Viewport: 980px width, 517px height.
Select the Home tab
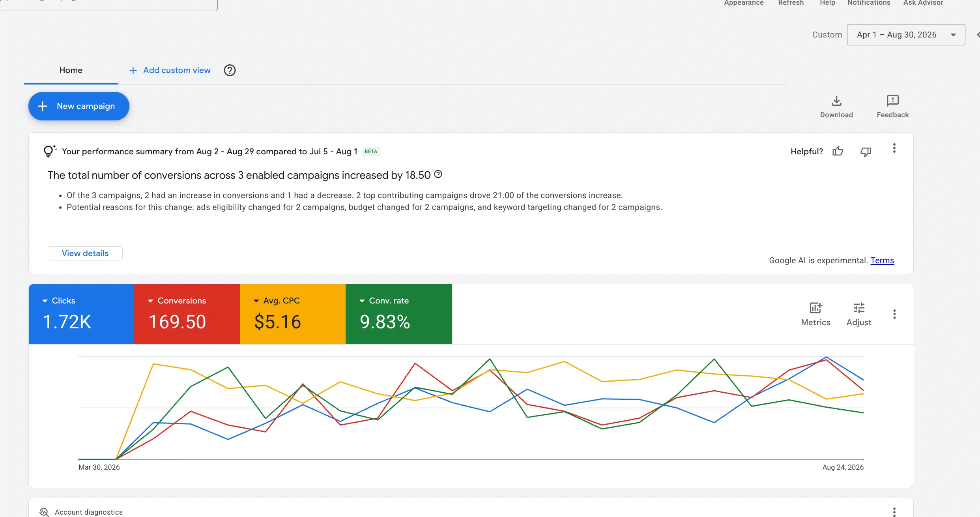click(x=71, y=70)
